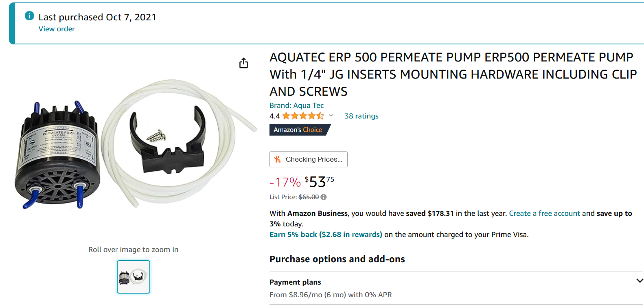The width and height of the screenshot is (644, 307).
Task: Expand the Payment plans chevron
Action: click(x=640, y=281)
